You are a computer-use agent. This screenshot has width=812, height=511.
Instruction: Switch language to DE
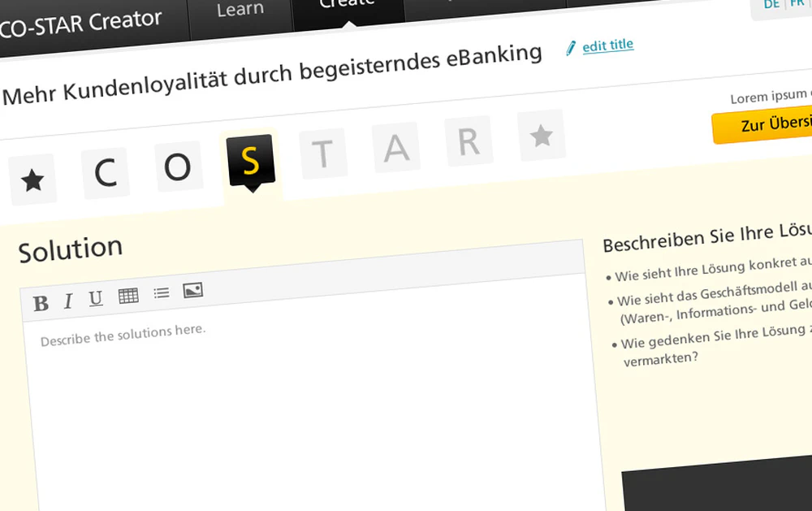coord(771,5)
